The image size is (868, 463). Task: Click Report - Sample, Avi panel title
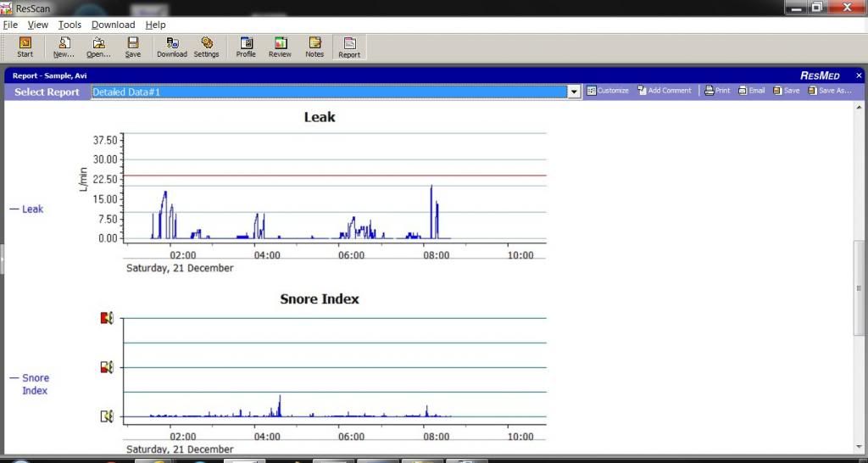click(x=50, y=75)
